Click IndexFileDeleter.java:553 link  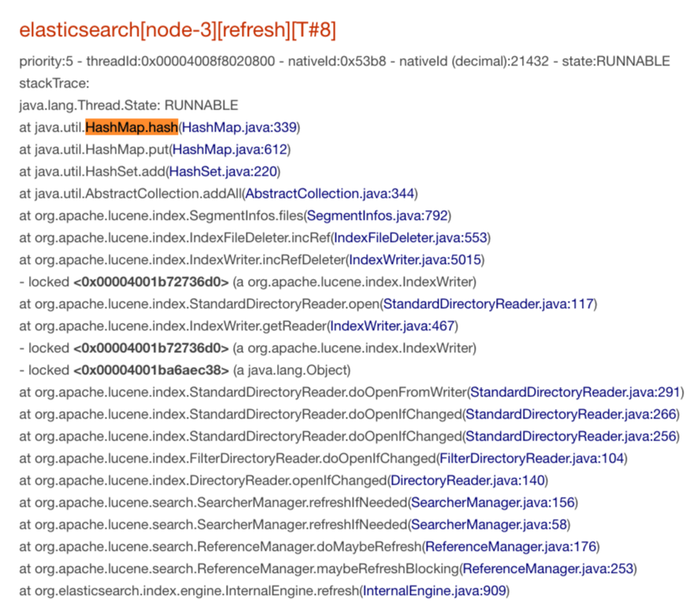coord(410,237)
